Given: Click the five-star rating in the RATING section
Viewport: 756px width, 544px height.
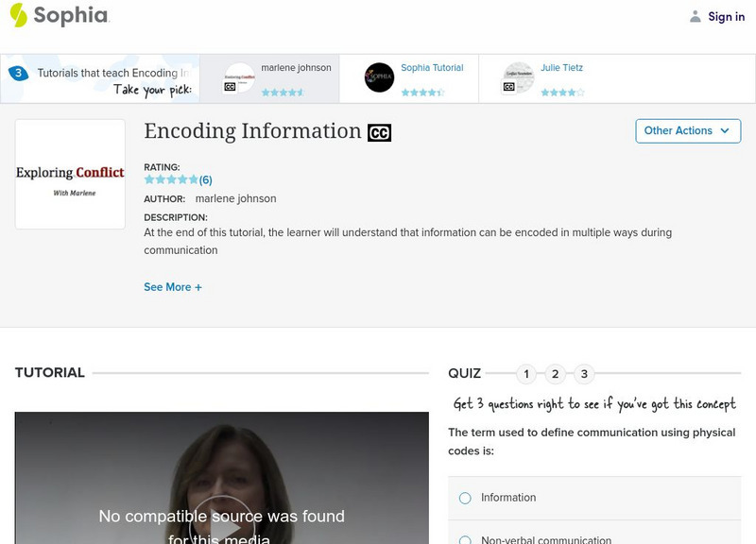Looking at the screenshot, I should click(171, 179).
